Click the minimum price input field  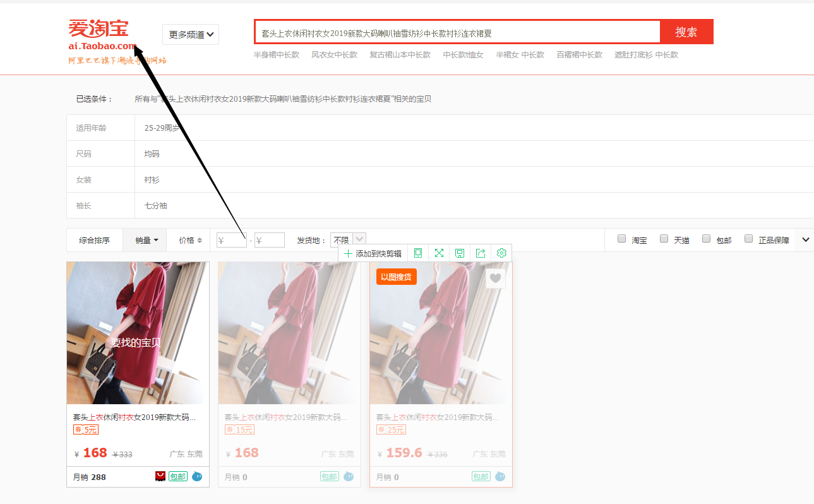click(x=232, y=240)
